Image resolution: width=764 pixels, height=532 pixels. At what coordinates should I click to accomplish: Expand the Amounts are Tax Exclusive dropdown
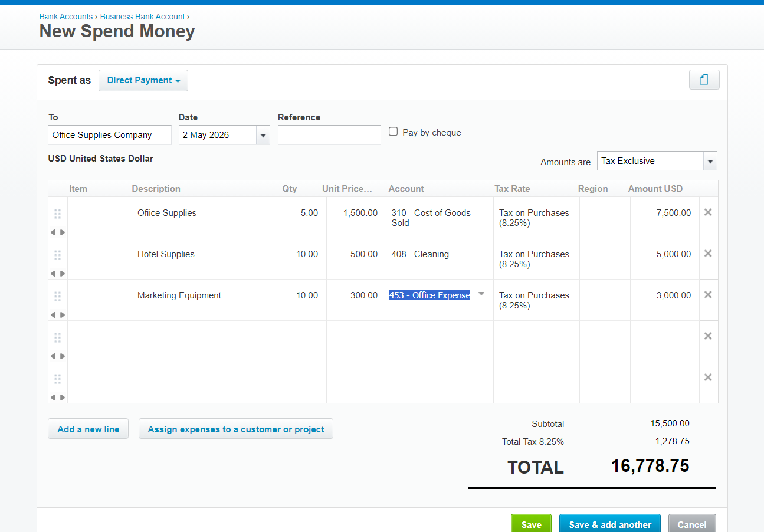click(710, 161)
